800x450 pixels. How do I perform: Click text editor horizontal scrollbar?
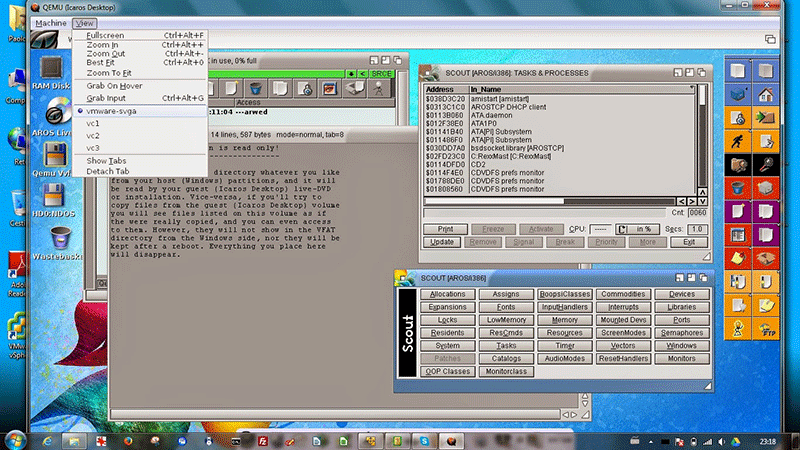[335, 414]
